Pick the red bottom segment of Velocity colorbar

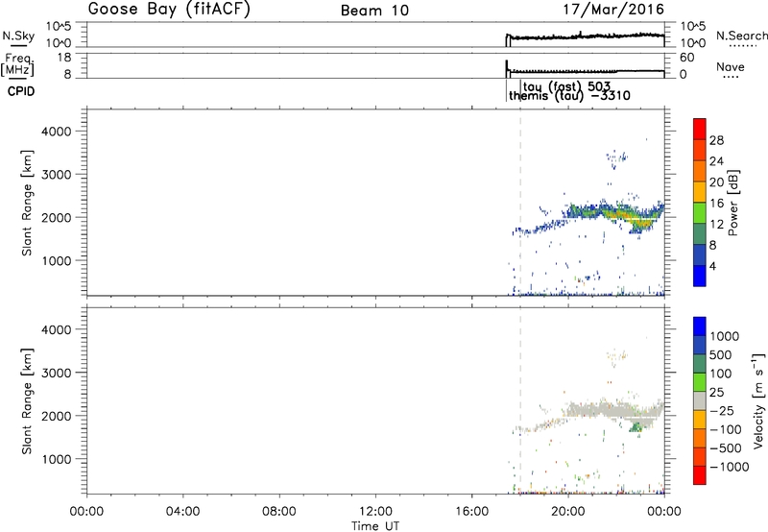(700, 475)
